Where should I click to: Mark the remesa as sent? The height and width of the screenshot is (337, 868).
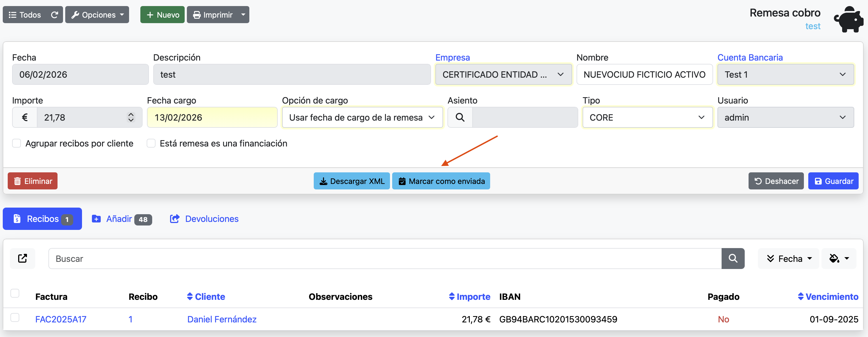(x=441, y=181)
